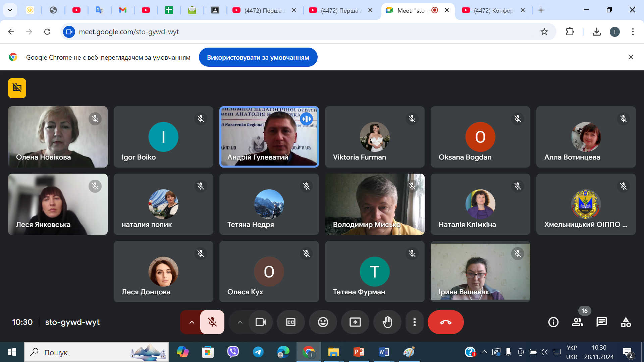The height and width of the screenshot is (362, 644).
Task: Open the meeting details info icon
Action: coord(553,322)
